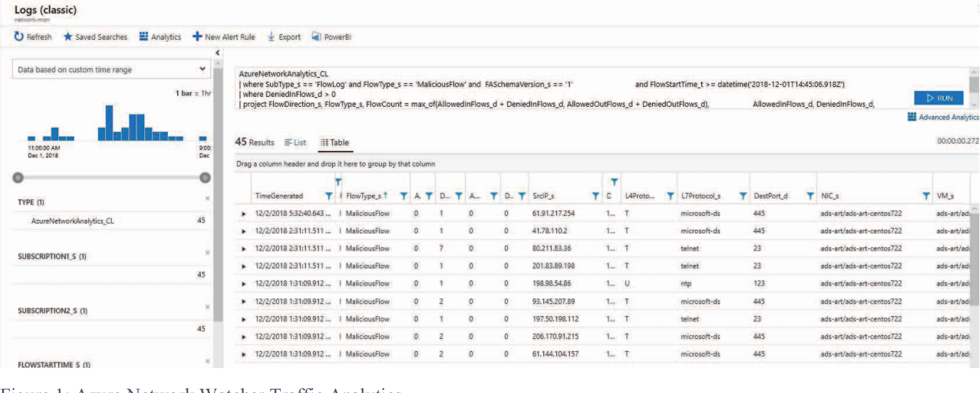The height and width of the screenshot is (393, 980).
Task: Filter the NIC_s column
Action: [926, 196]
